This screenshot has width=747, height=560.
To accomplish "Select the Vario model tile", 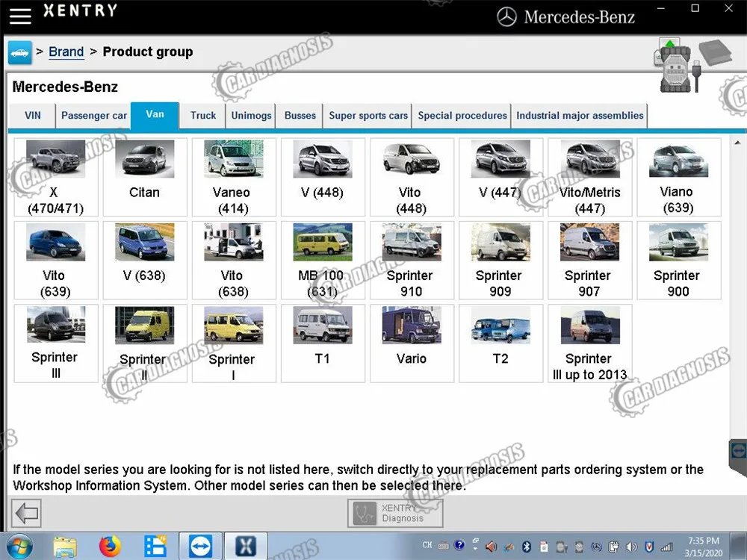I will tap(412, 343).
